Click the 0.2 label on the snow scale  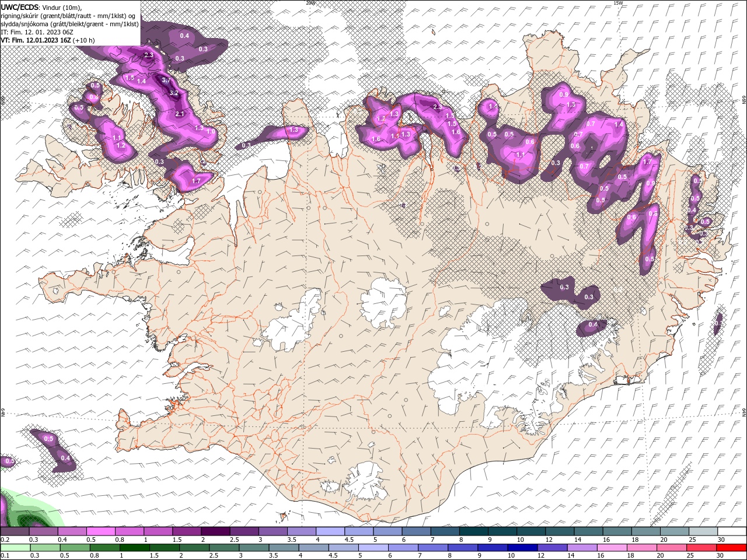coord(4,540)
